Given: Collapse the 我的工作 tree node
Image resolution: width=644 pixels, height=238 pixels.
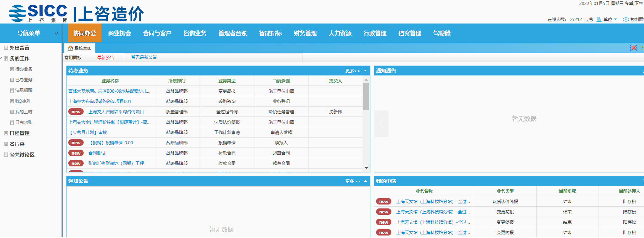Looking at the screenshot, I should (1, 58).
